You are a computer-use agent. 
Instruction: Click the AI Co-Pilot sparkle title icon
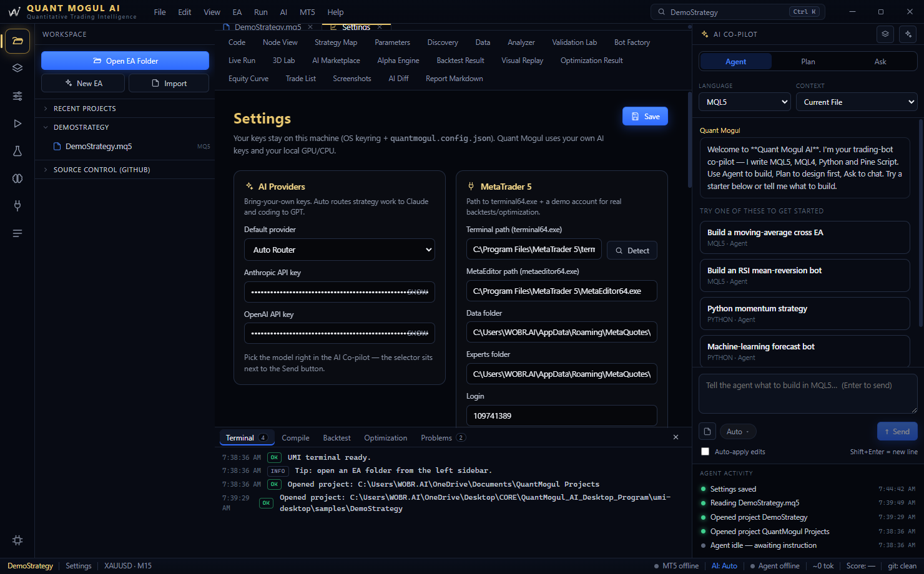705,34
